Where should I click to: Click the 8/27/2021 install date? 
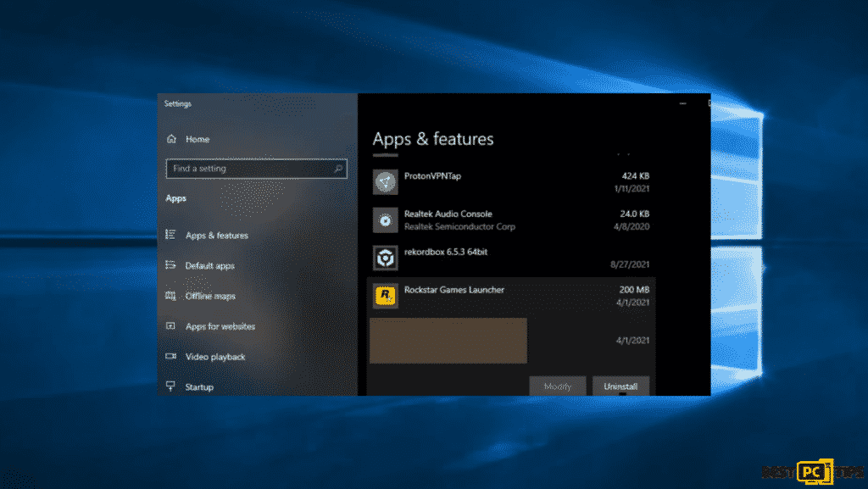pyautogui.click(x=630, y=264)
